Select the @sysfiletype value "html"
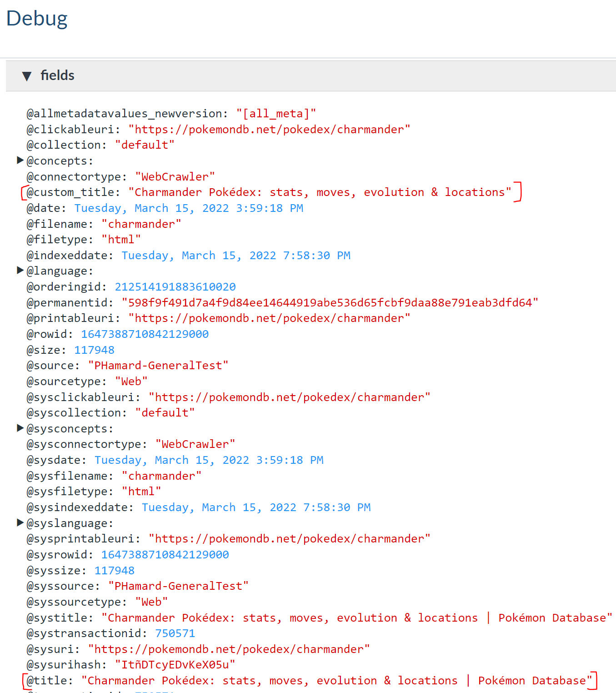The height and width of the screenshot is (693, 616). [141, 492]
